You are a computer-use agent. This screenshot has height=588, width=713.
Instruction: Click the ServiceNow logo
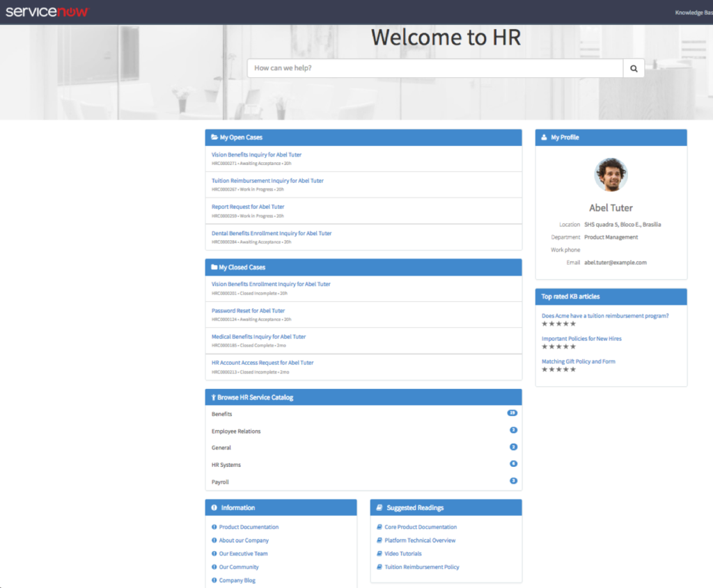click(47, 12)
